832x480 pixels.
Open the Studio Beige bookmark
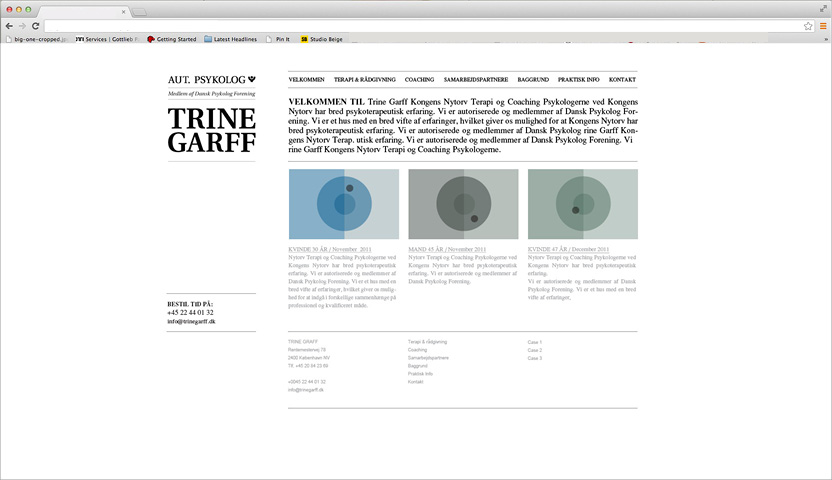coord(322,39)
